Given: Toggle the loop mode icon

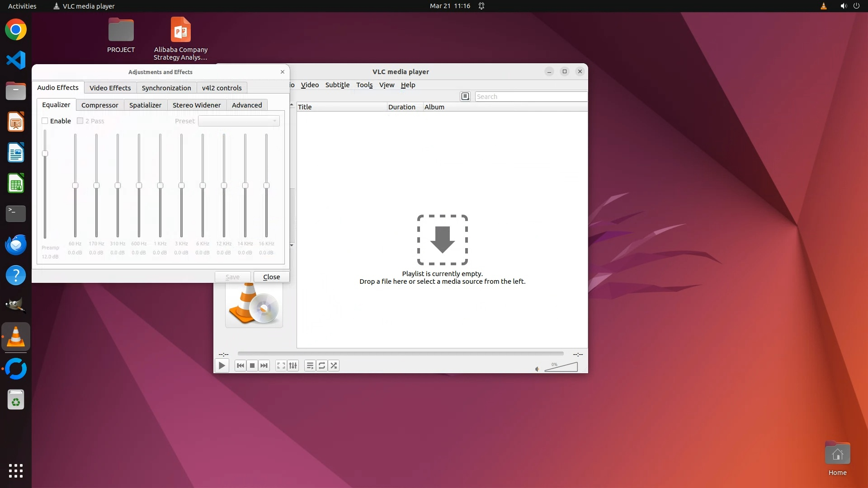Looking at the screenshot, I should 322,366.
